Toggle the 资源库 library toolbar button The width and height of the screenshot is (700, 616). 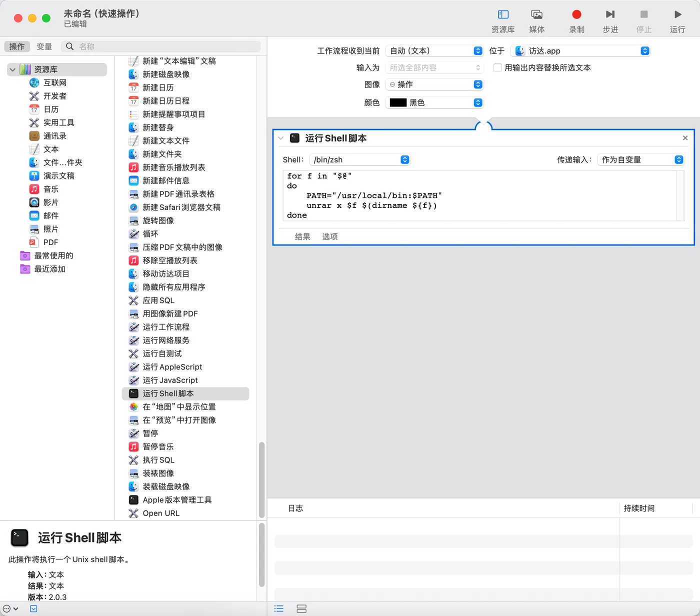click(503, 21)
